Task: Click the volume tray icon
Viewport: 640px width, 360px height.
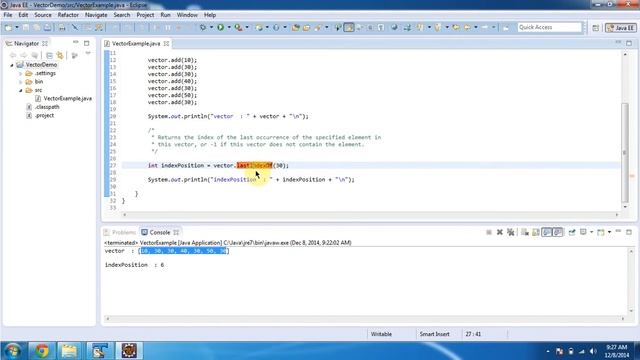Action: point(593,351)
